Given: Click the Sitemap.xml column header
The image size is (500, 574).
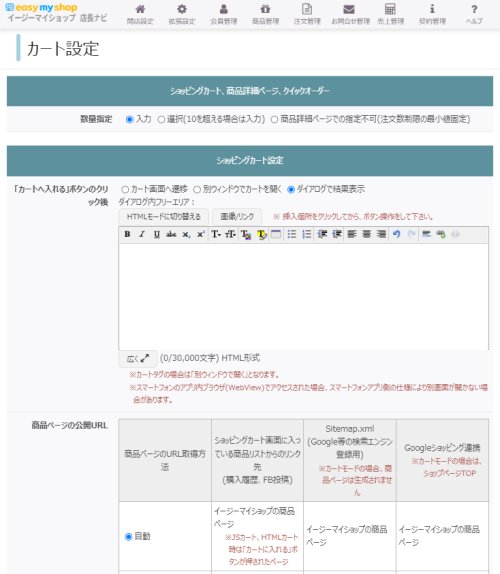Looking at the screenshot, I should click(350, 460).
